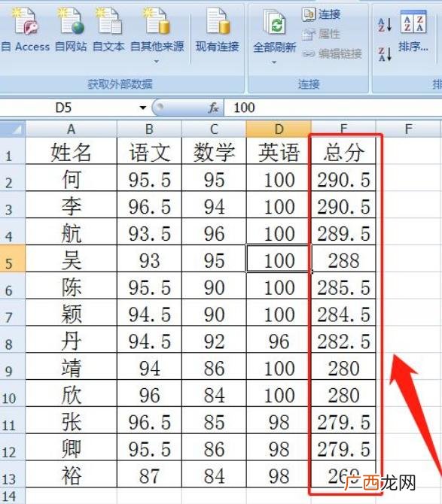This screenshot has width=442, height=504.
Task: Select the name cell 陈
Action: pos(71,286)
